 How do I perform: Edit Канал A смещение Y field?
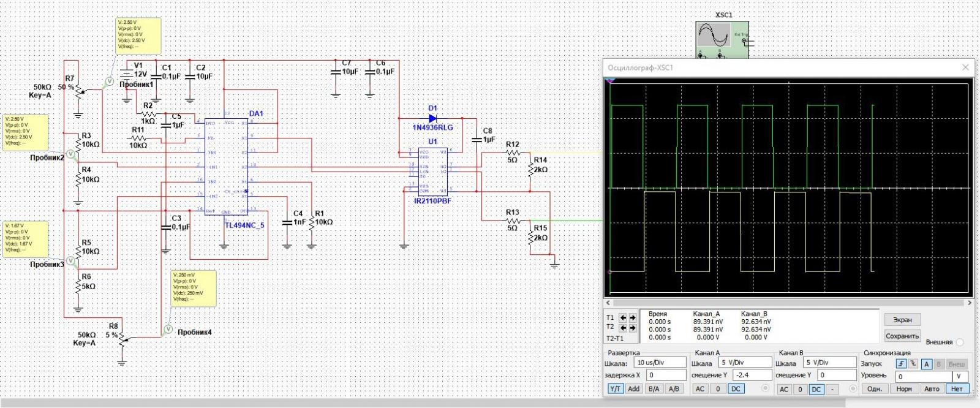(753, 375)
